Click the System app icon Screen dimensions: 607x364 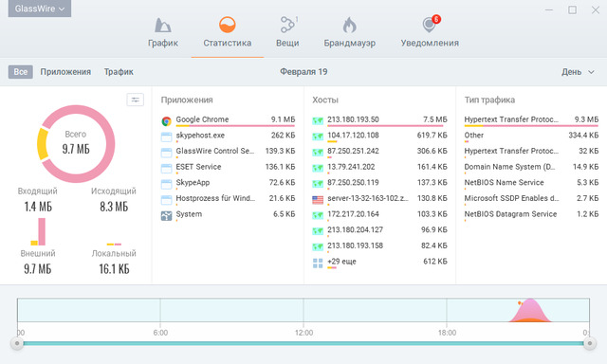167,215
